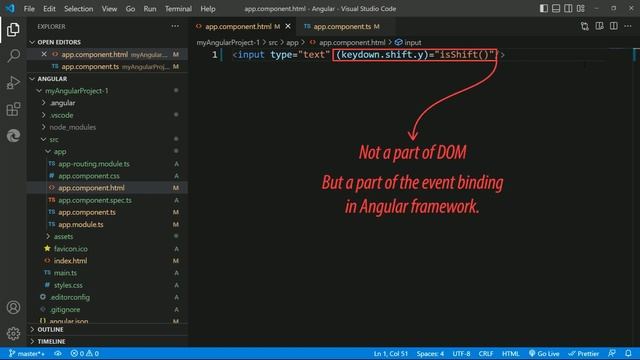Open Customize Layout icon

tap(580, 8)
